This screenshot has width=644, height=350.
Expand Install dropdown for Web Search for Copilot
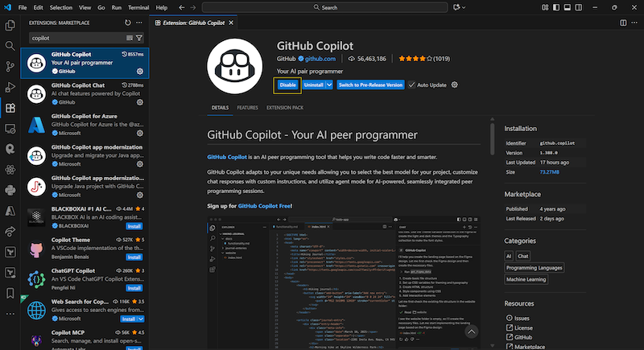[x=141, y=319]
